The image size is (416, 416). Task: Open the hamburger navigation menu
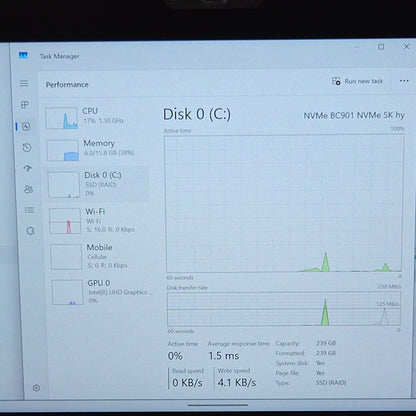tap(24, 83)
